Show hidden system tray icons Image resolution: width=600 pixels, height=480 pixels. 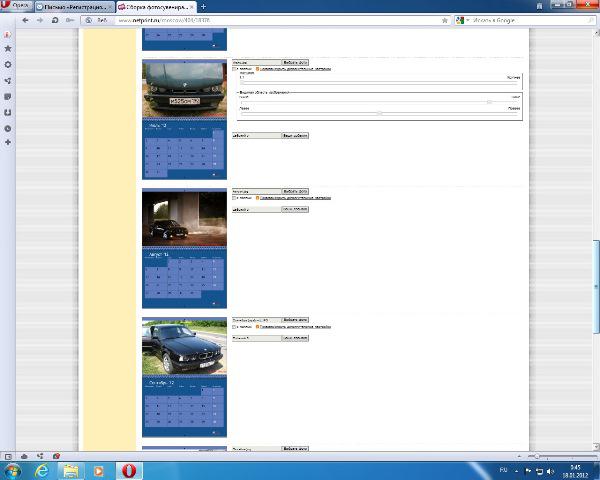(517, 471)
